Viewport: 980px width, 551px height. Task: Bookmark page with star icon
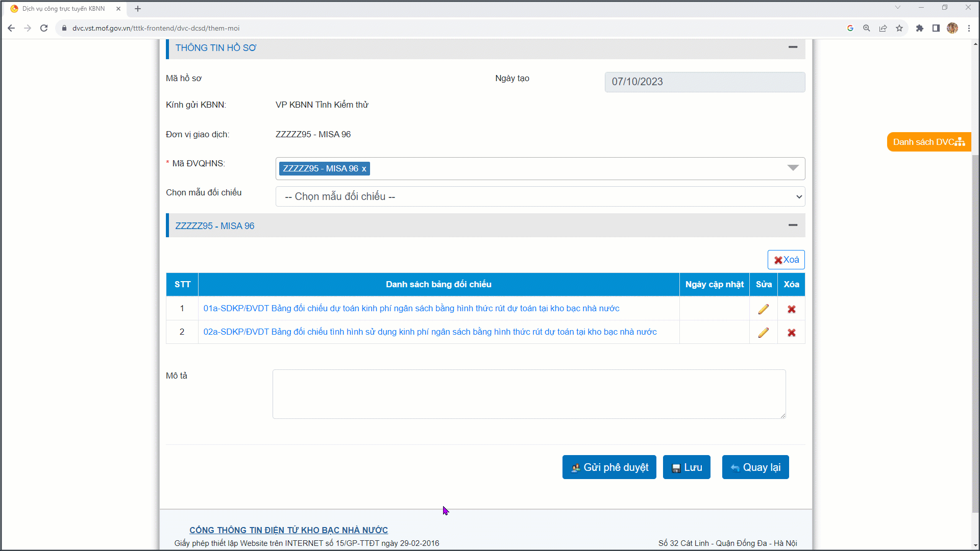(899, 28)
